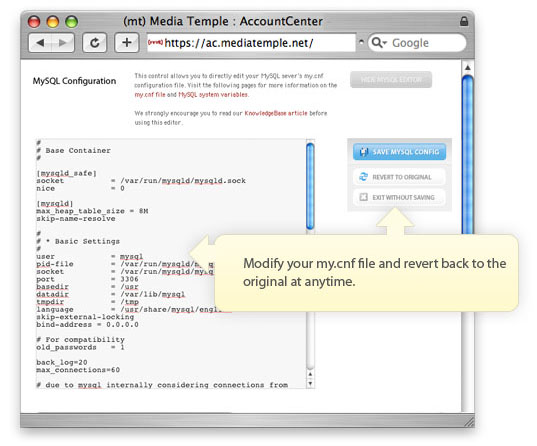
Task: Zoom the window with green button
Action: [72, 22]
